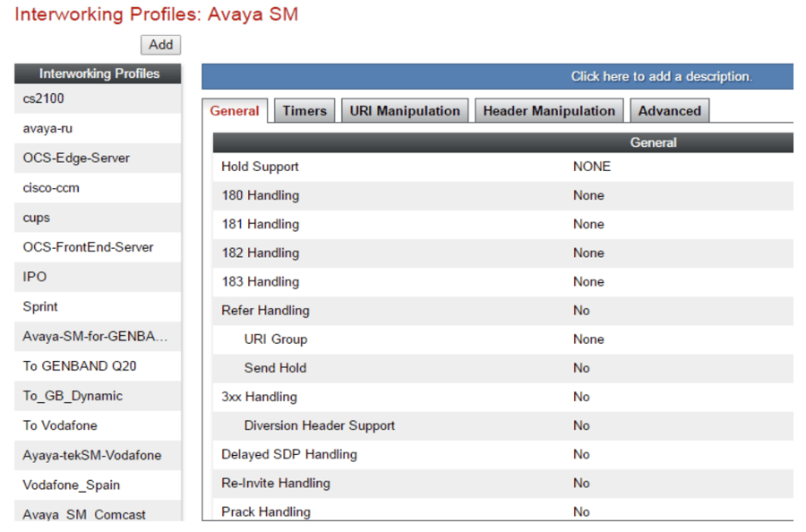Image resolution: width=806 pixels, height=532 pixels.
Task: Click the Refer Handling label
Action: [265, 311]
